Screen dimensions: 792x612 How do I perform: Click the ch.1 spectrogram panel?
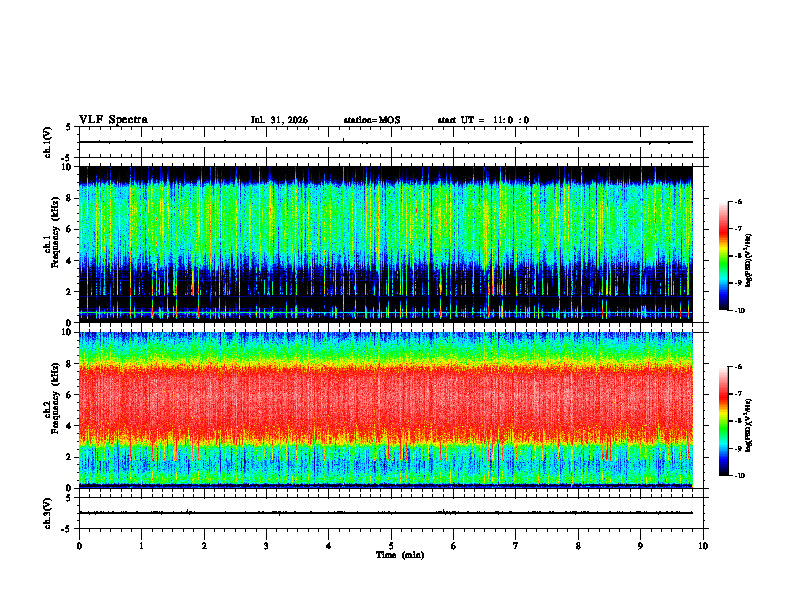[x=385, y=244]
